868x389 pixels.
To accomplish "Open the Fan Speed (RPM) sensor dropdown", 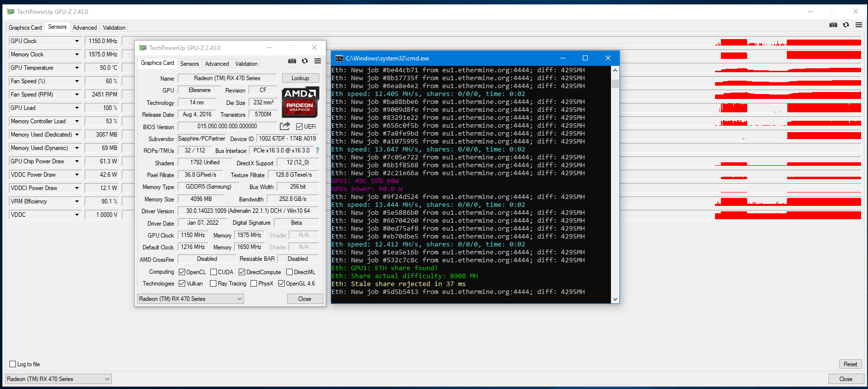I will [77, 95].
